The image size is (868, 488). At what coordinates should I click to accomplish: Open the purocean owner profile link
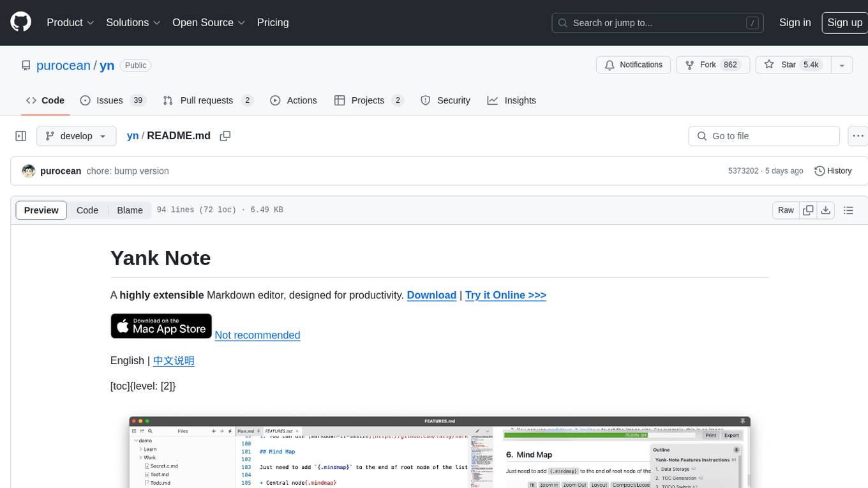coord(63,65)
